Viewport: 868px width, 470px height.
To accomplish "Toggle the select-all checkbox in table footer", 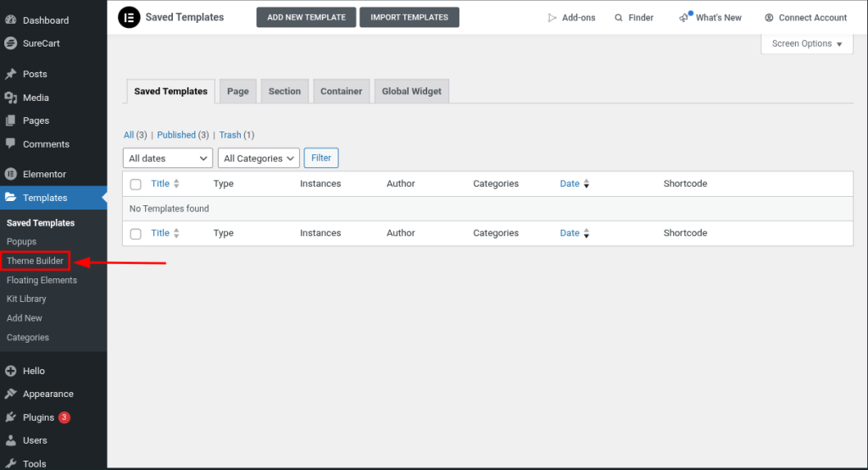I will click(136, 233).
